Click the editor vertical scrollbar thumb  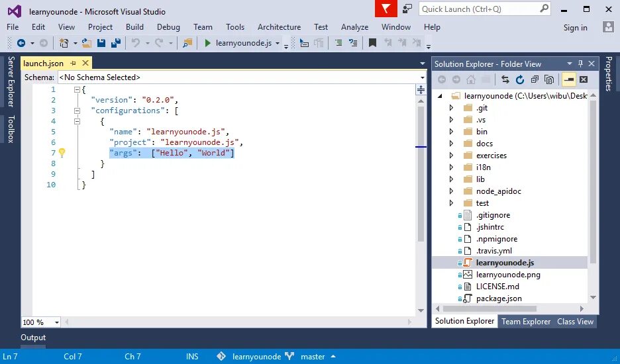(421, 174)
